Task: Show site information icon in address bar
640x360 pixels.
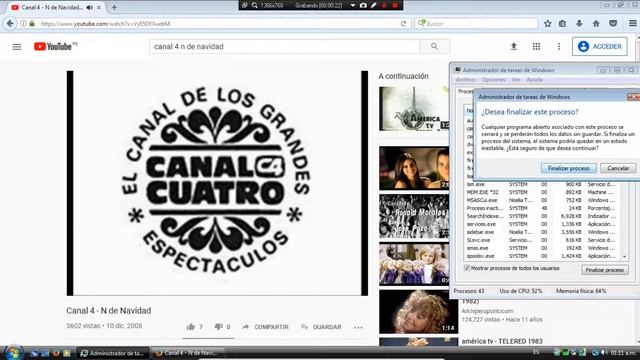Action: click(x=24, y=24)
